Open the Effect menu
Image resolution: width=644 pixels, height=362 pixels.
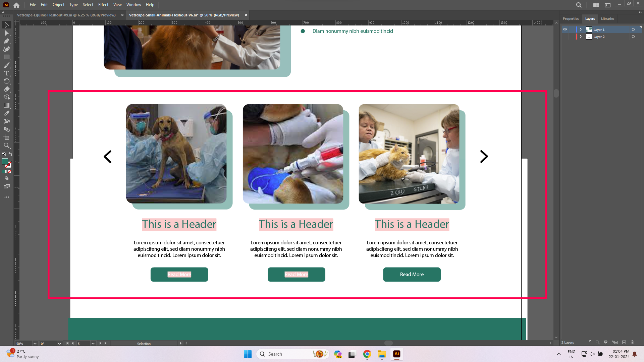tap(103, 5)
